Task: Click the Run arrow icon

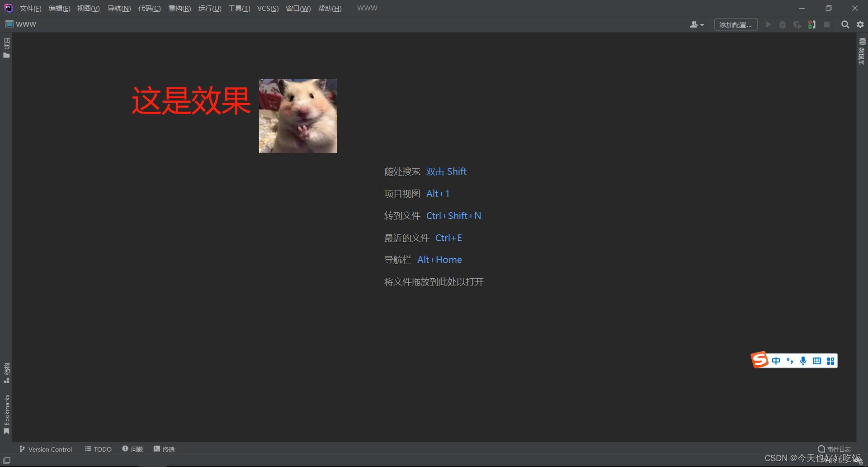Action: click(768, 24)
